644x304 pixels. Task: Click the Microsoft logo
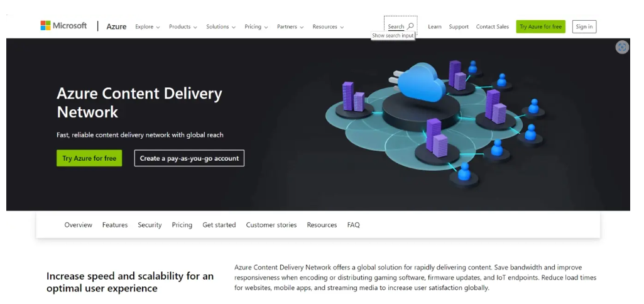click(63, 26)
